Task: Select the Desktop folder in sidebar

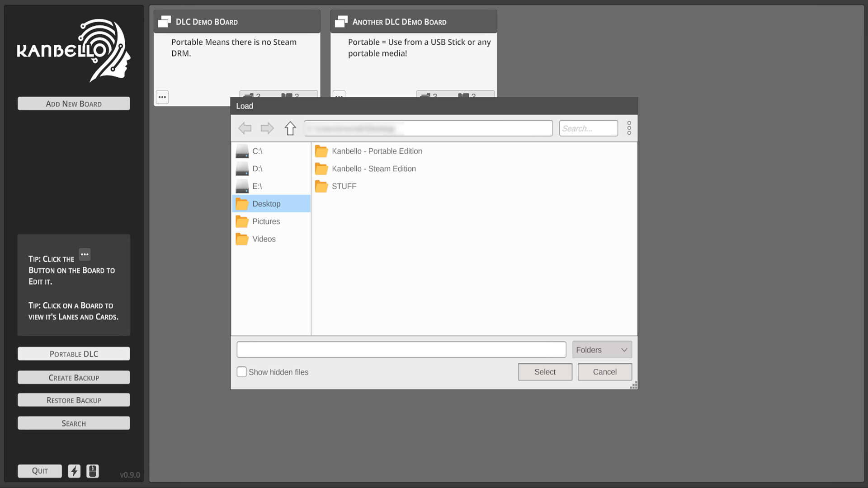Action: 266,203
